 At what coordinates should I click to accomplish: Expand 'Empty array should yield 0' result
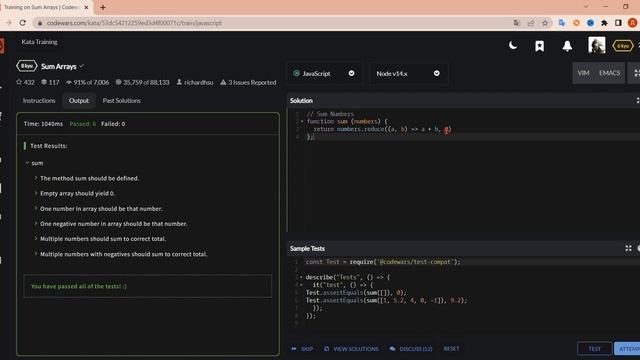click(x=36, y=193)
